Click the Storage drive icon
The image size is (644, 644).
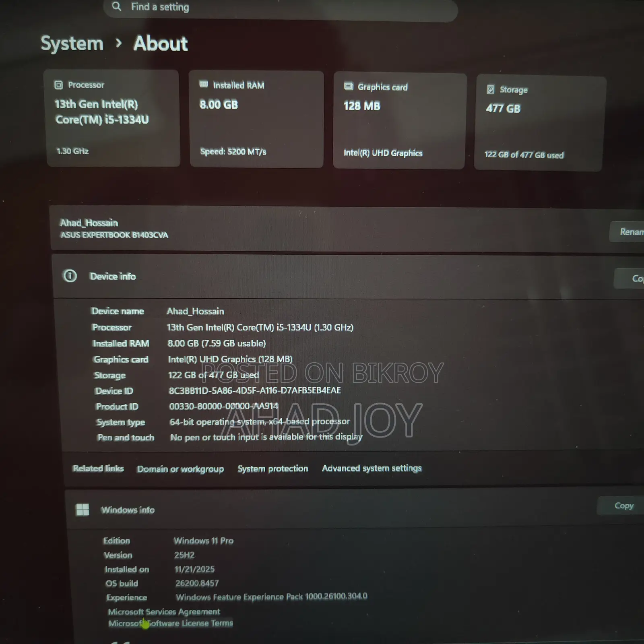pos(490,89)
